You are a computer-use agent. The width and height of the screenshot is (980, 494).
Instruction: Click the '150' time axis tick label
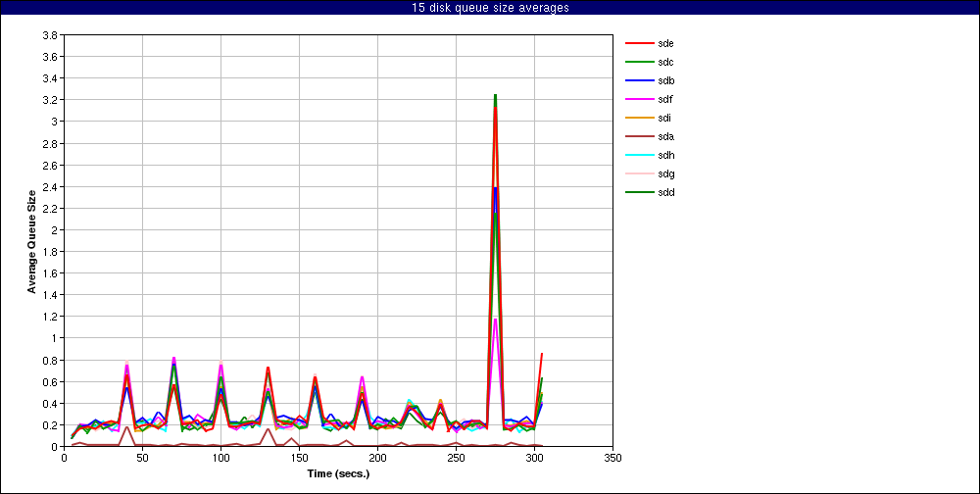click(x=299, y=459)
